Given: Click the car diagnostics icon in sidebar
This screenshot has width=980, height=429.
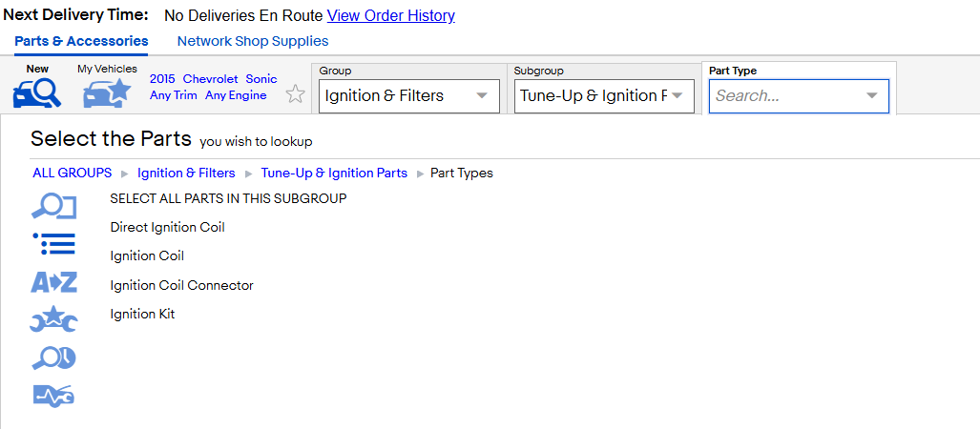Looking at the screenshot, I should pos(53,396).
